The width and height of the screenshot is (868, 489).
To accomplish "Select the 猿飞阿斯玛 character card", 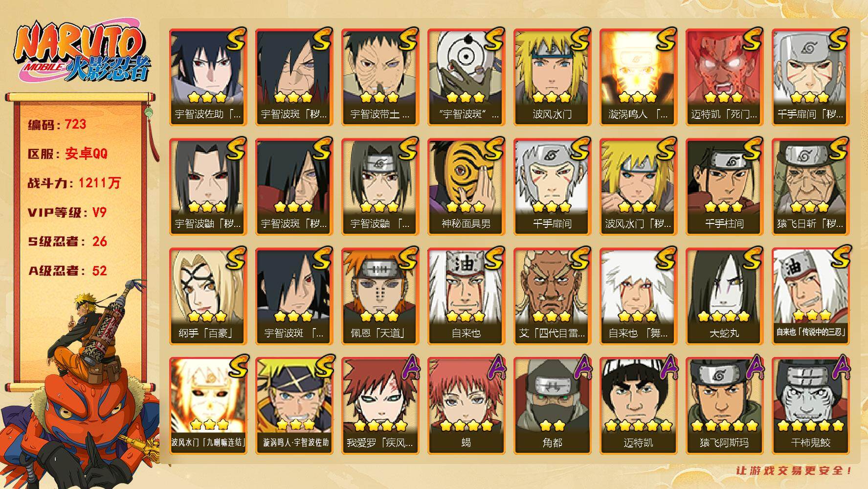I will tap(724, 405).
